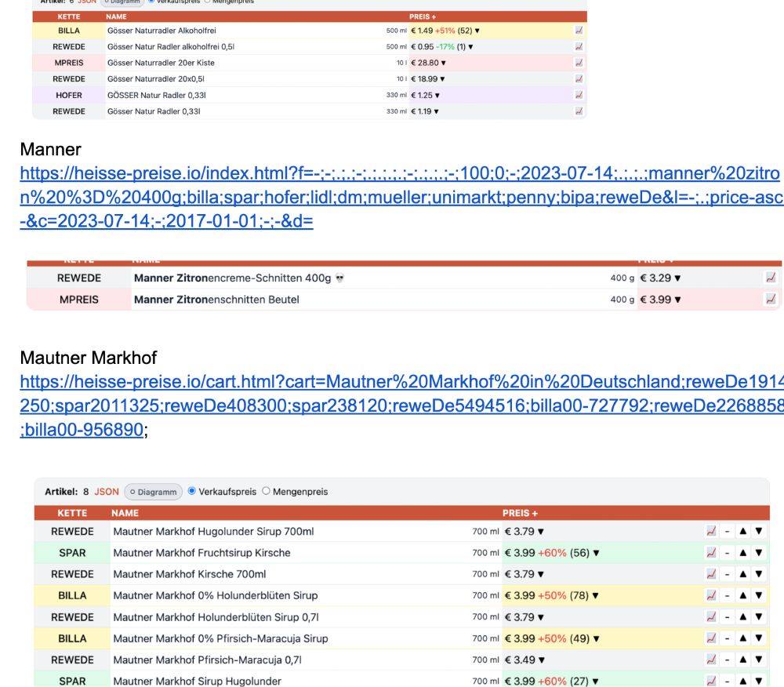Image resolution: width=784 pixels, height=687 pixels.
Task: Expand price history for Hugolunder Sirup 700ml
Action: [541, 532]
